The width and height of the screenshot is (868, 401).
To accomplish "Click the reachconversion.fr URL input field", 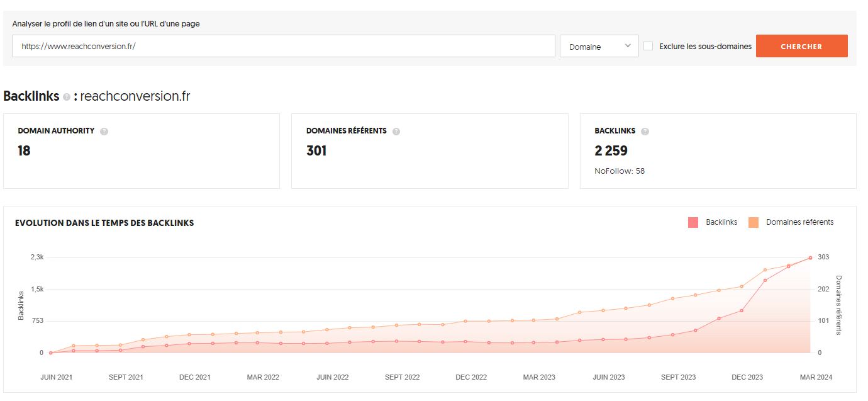I will [283, 46].
